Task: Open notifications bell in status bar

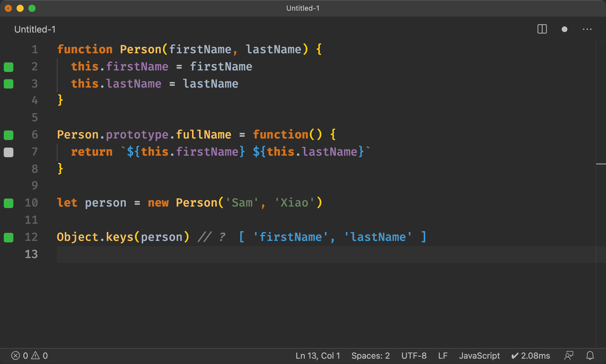Action: [590, 355]
